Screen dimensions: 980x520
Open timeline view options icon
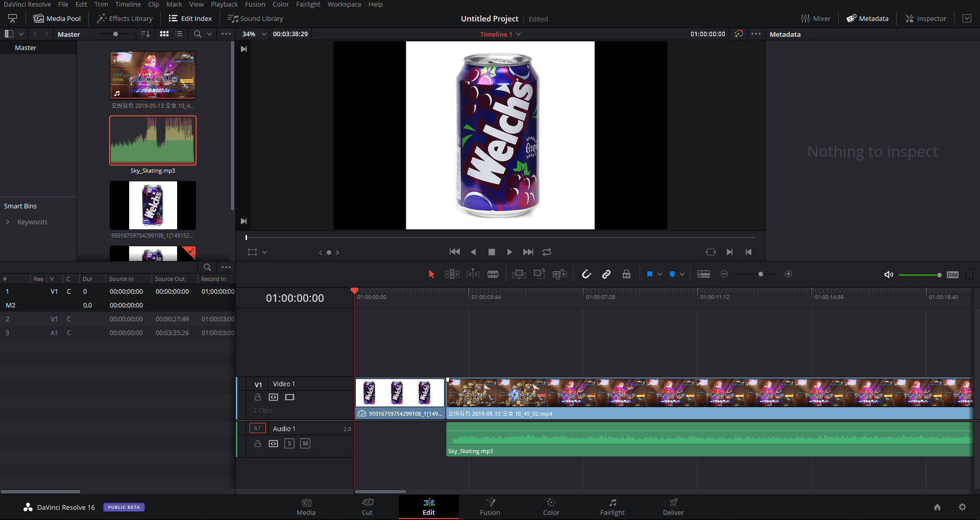coord(703,274)
